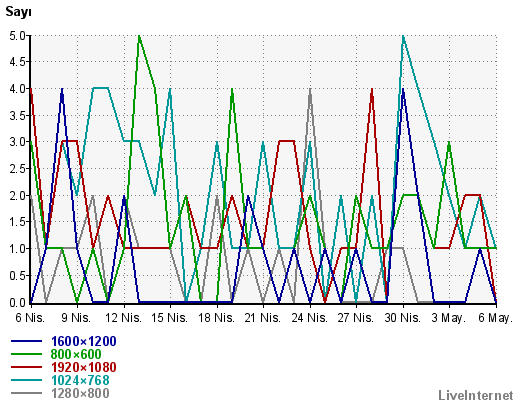
Task: Click the 21 Nis. date label
Action: coord(263,318)
